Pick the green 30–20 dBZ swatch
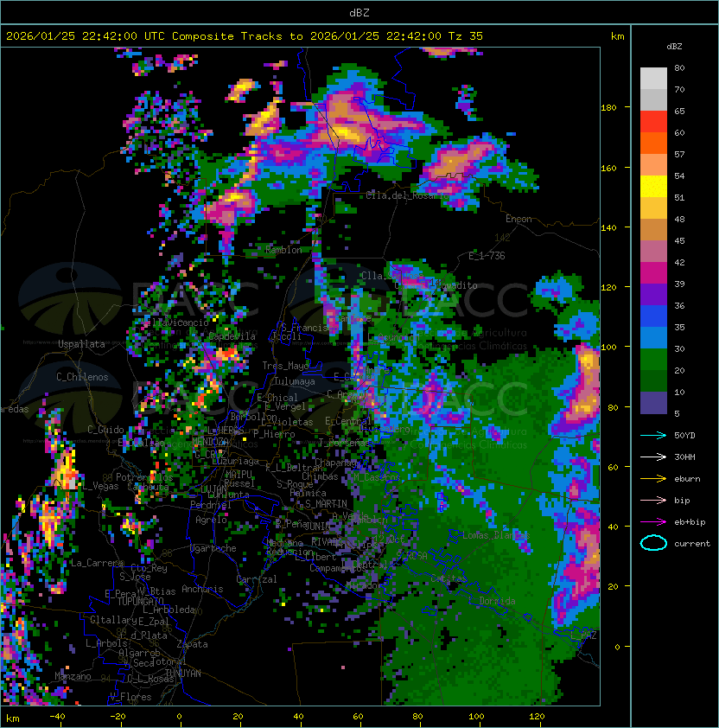Screen dimensions: 719x728 (653, 360)
